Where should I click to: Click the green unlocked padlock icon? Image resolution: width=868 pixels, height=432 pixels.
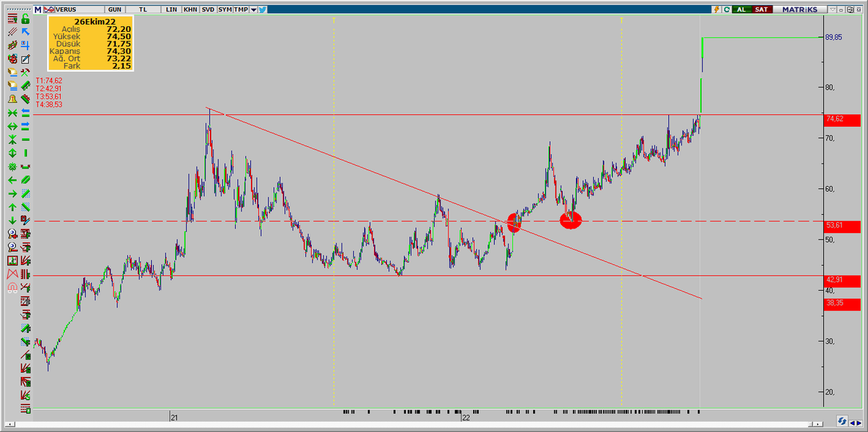pyautogui.click(x=25, y=18)
